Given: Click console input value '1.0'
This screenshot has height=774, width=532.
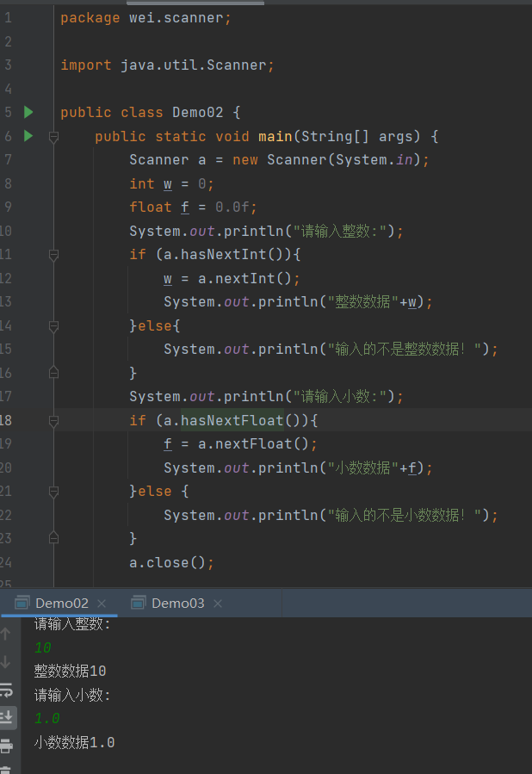Looking at the screenshot, I should (x=46, y=719).
